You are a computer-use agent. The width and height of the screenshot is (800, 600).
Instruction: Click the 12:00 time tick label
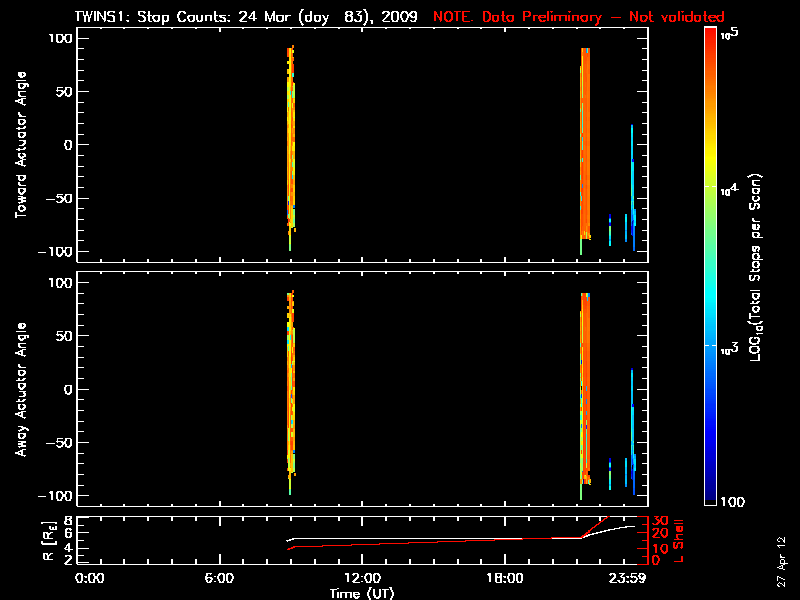tap(361, 578)
